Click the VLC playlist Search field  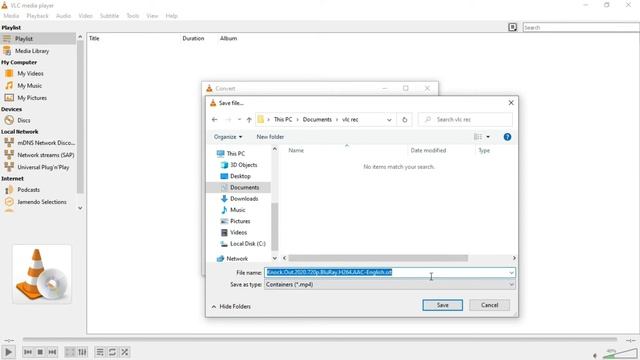pos(581,27)
